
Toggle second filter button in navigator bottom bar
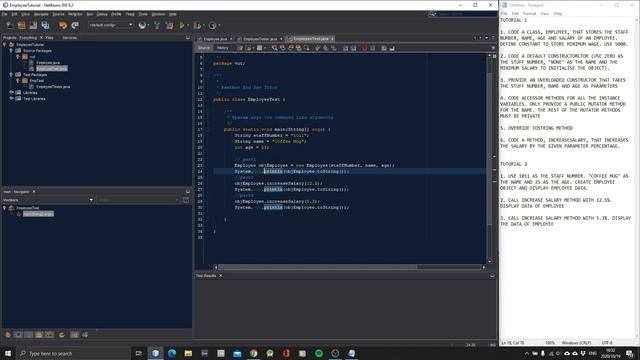(18, 335)
